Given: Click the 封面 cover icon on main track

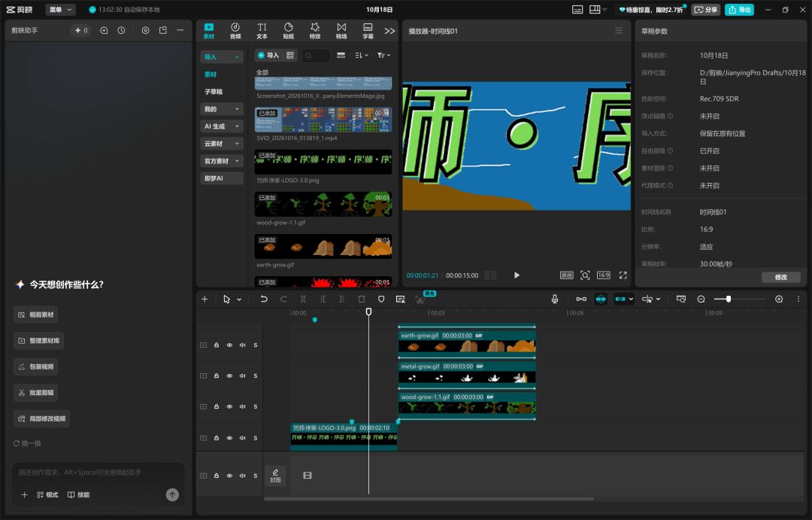Looking at the screenshot, I should coord(275,476).
